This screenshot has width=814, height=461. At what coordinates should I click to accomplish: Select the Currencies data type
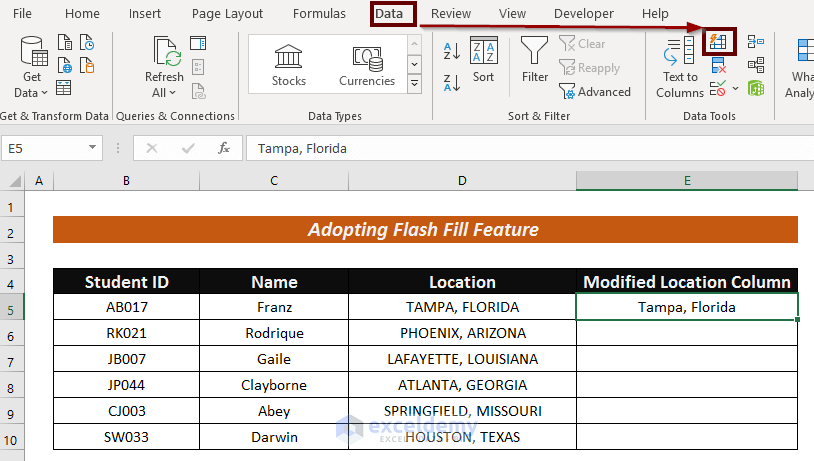click(367, 65)
